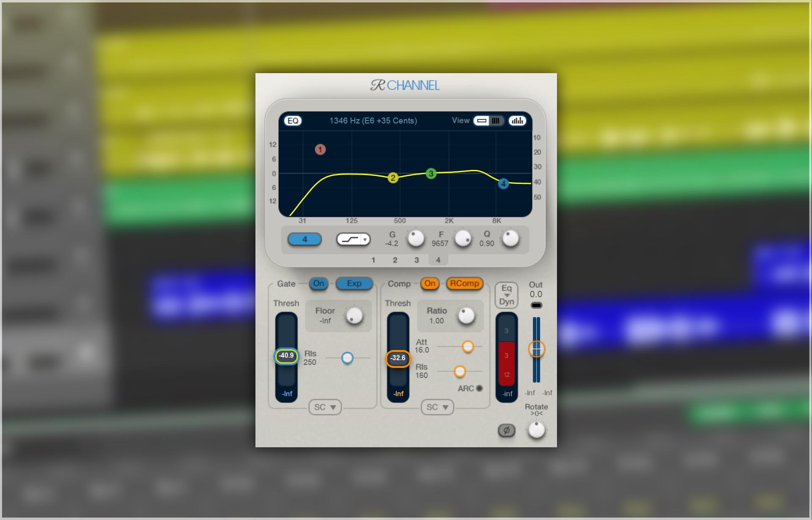Toggle the phase invert button

(x=506, y=430)
